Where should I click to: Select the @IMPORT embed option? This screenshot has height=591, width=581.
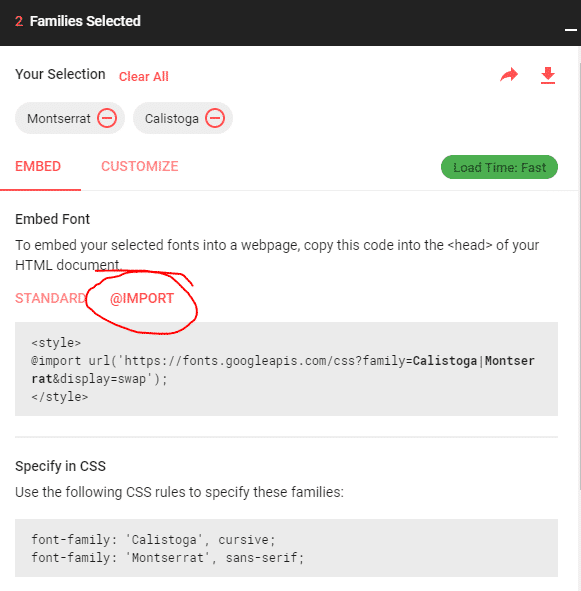coord(142,298)
